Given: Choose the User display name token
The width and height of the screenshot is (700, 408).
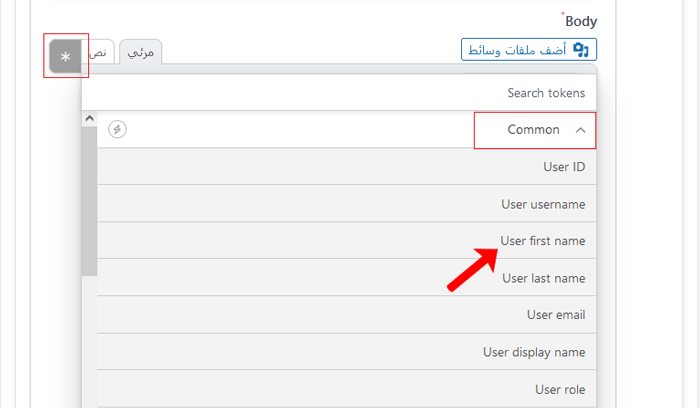Looking at the screenshot, I should tap(533, 352).
